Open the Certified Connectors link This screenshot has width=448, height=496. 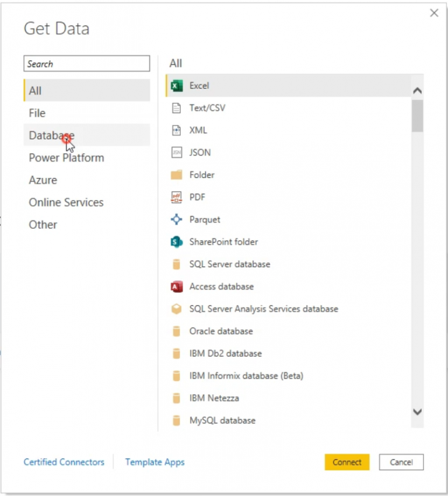64,462
